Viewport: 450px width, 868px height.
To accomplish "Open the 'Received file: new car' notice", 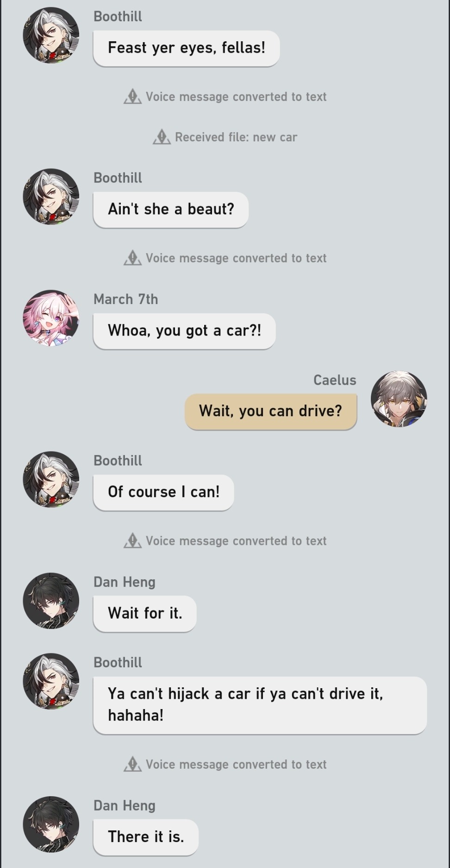I will [x=225, y=137].
